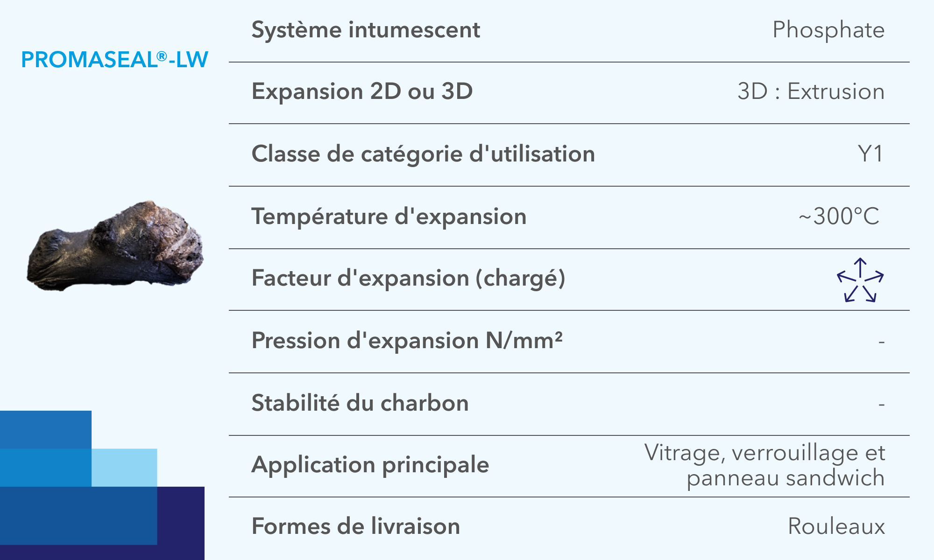Click the Application principale label
The image size is (934, 560).
370,465
